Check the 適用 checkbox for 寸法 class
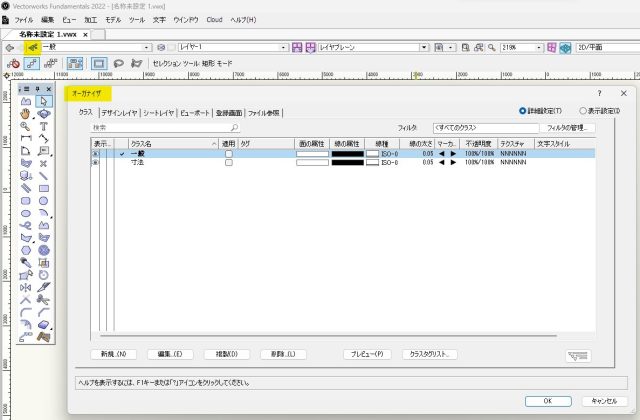 (x=228, y=162)
